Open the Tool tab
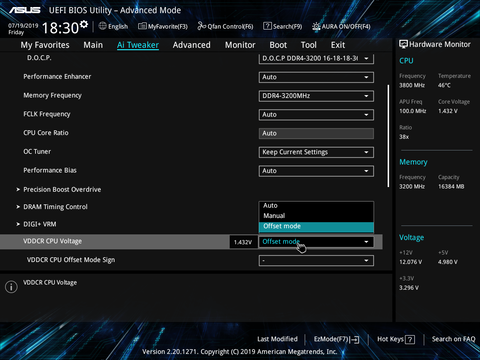The width and height of the screenshot is (480, 360). [x=309, y=45]
